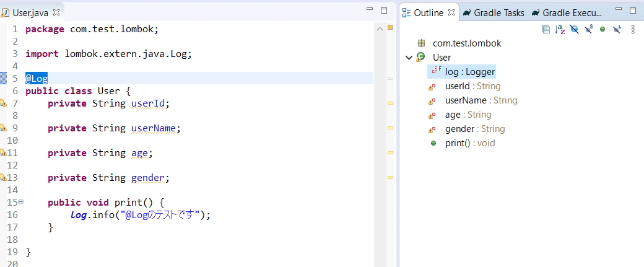Toggle alphabetical Sort in Outline
Image resolution: width=644 pixels, height=267 pixels.
560,29
